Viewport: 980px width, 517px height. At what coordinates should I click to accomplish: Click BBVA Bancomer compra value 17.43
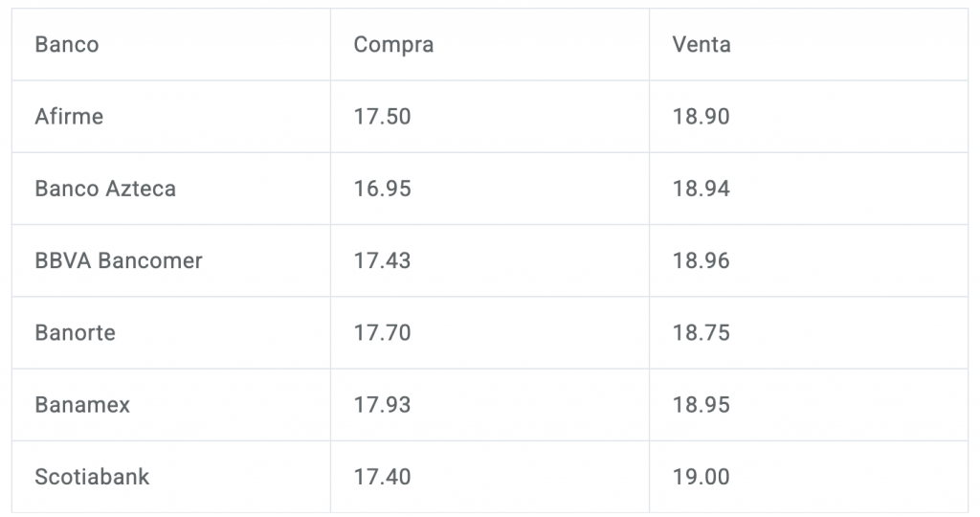pyautogui.click(x=382, y=260)
